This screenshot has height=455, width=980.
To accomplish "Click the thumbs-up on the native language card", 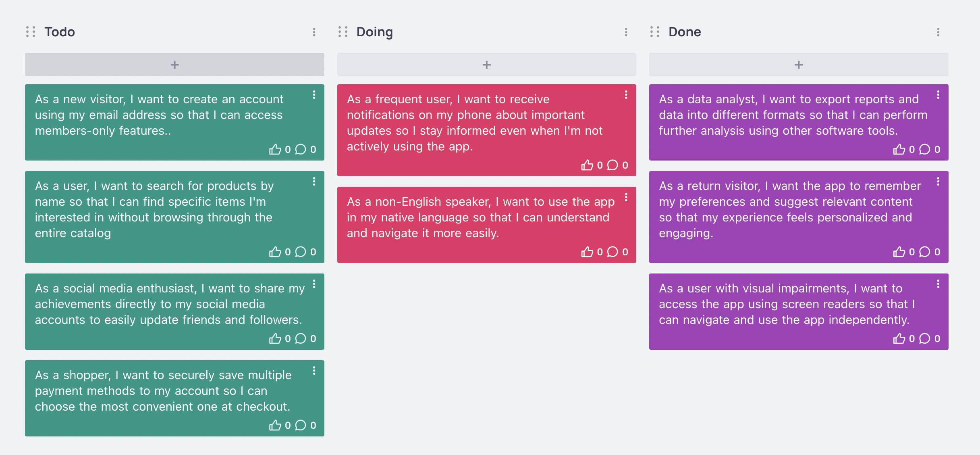I will point(587,252).
